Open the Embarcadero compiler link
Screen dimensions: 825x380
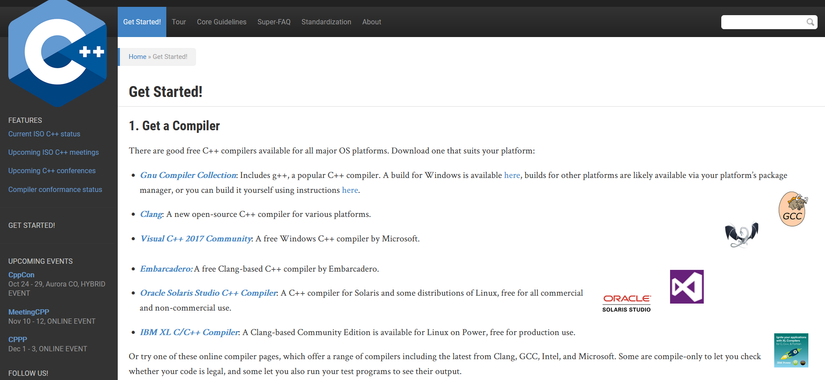166,269
